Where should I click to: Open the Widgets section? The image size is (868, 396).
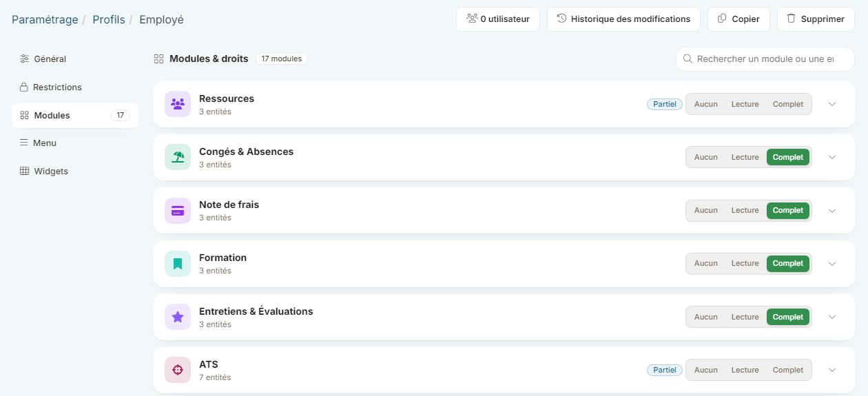(75, 171)
